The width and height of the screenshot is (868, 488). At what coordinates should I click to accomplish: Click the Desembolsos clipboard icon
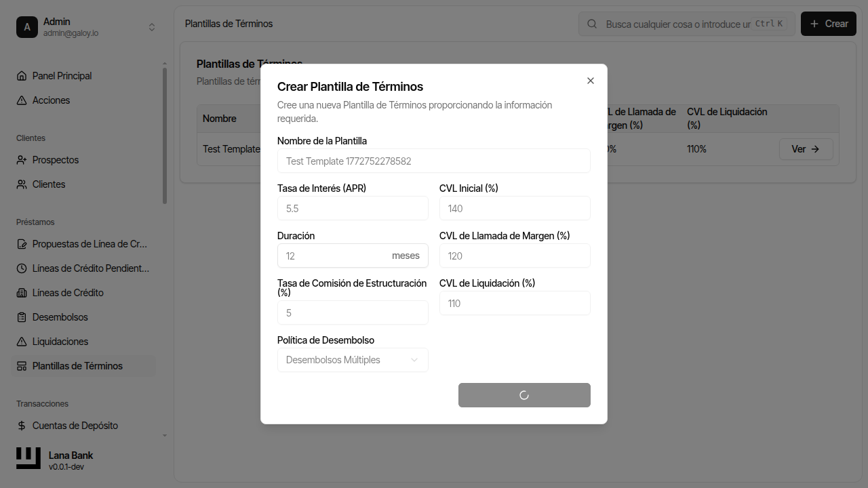click(x=22, y=317)
